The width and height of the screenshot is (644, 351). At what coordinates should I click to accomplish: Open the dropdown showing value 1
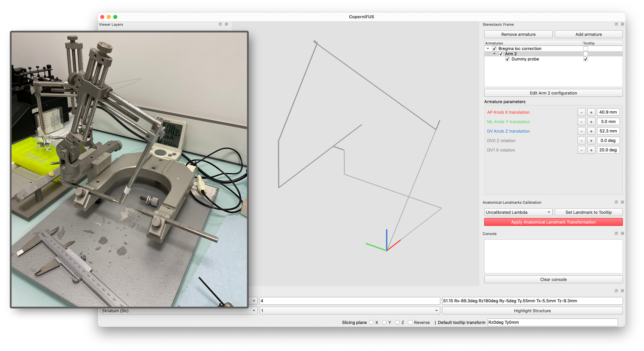point(349,311)
